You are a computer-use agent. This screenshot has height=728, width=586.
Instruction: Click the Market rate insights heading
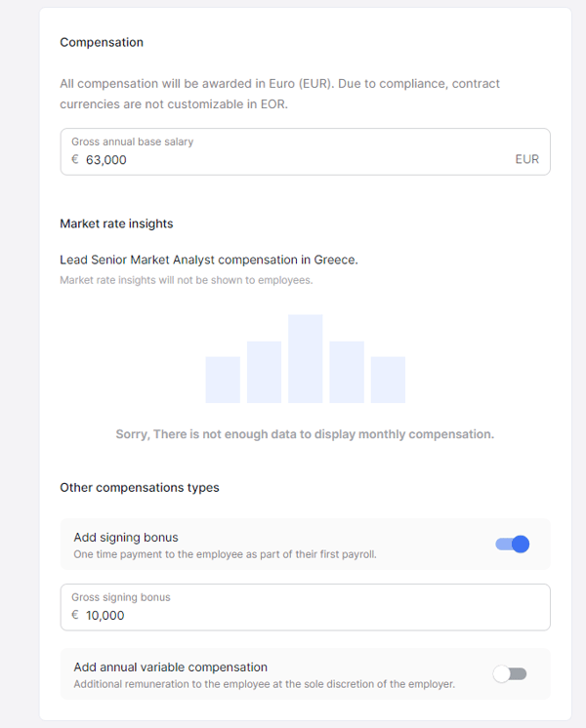[116, 223]
